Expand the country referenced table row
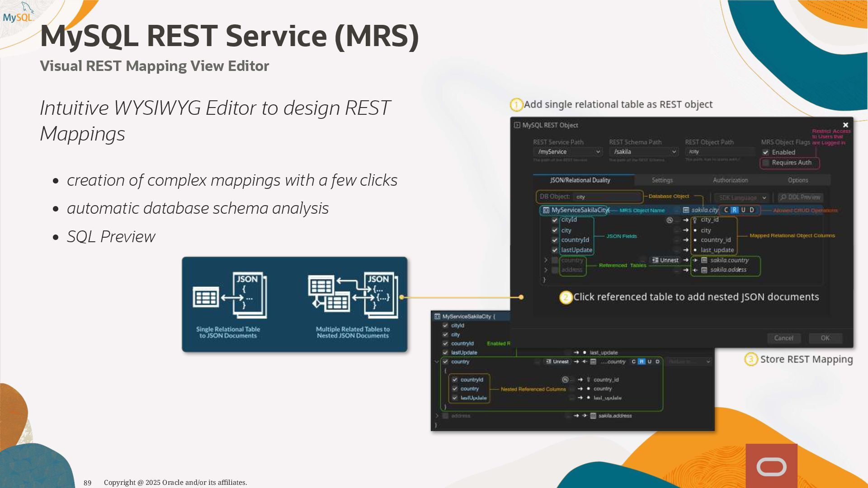Viewport: 868px width, 488px height. 546,260
